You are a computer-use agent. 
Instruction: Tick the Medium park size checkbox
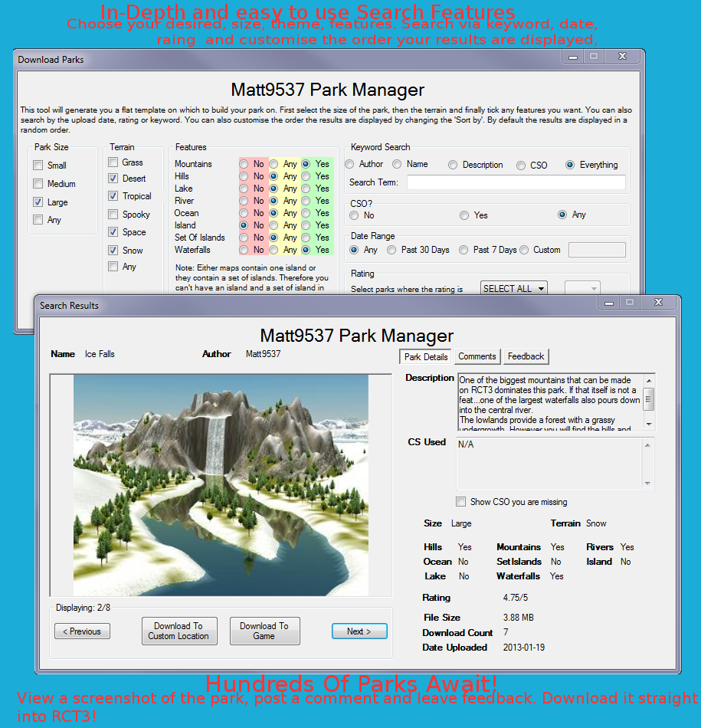tap(38, 183)
